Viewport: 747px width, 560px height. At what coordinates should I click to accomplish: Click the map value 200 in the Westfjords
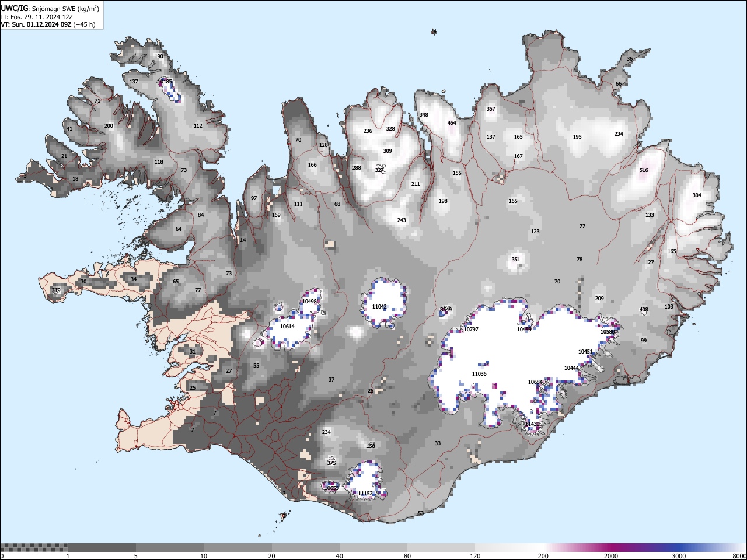pos(109,126)
